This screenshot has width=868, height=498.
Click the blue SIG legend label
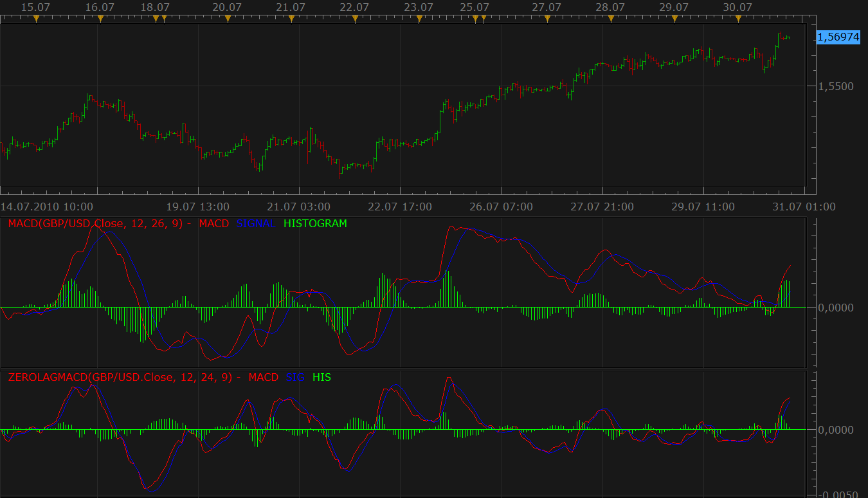[296, 377]
